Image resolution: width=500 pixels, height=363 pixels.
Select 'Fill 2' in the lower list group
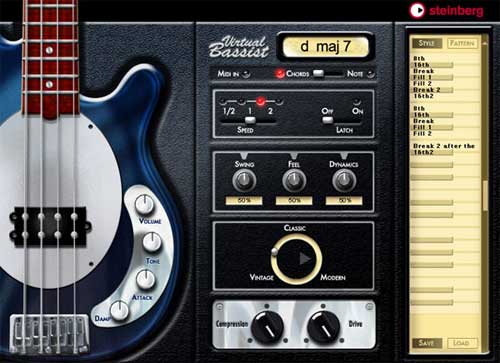[x=423, y=133]
